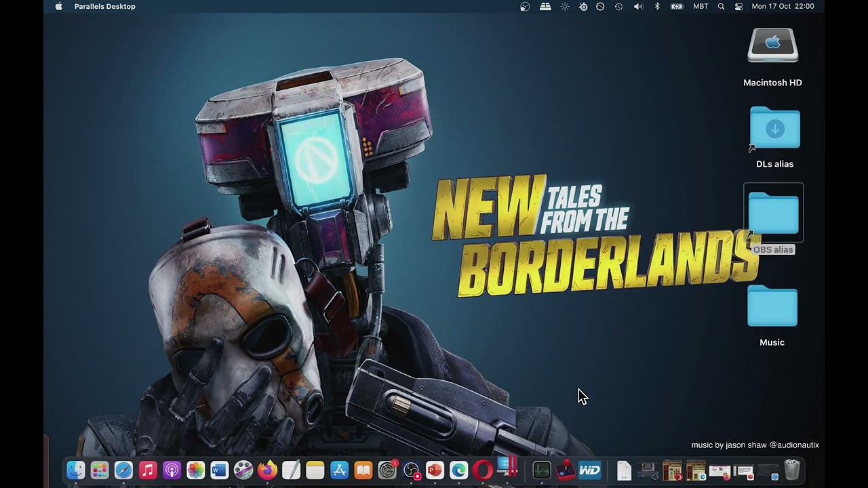
Task: Launch Safari from the Dock
Action: [x=123, y=470]
